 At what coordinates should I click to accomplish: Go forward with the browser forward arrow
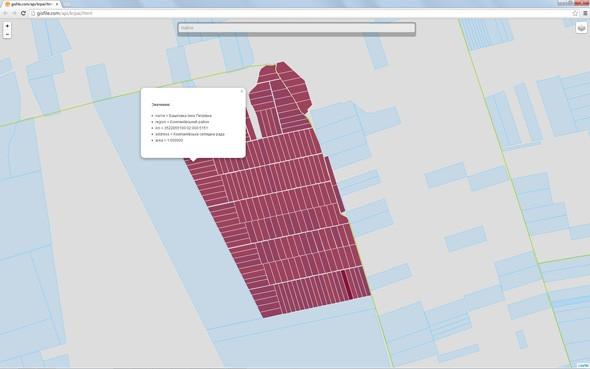(x=14, y=13)
